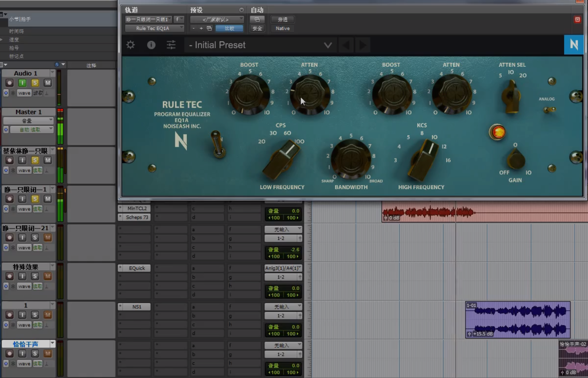Viewport: 588px width, 378px height.
Task: Go to previous preset arrow
Action: 346,45
